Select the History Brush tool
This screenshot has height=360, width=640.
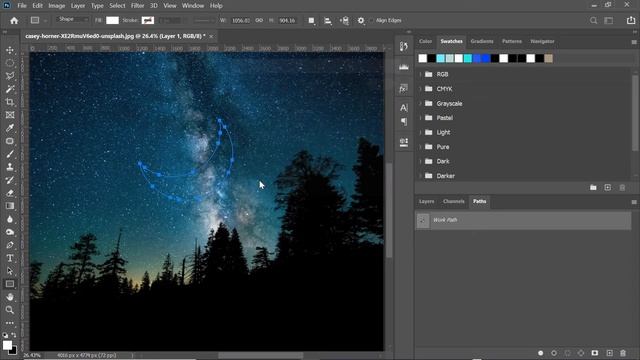pos(10,180)
